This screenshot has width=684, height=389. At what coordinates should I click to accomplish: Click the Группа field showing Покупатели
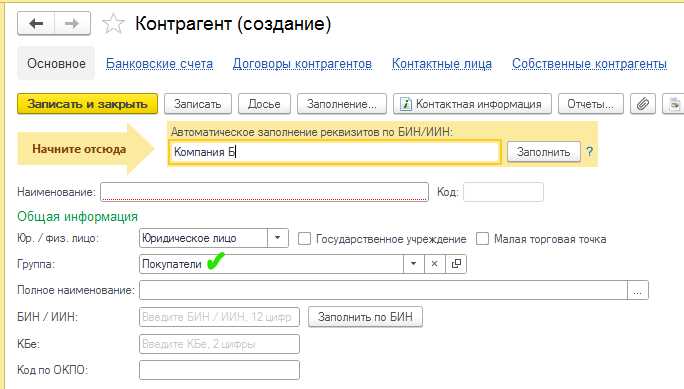coord(271,264)
